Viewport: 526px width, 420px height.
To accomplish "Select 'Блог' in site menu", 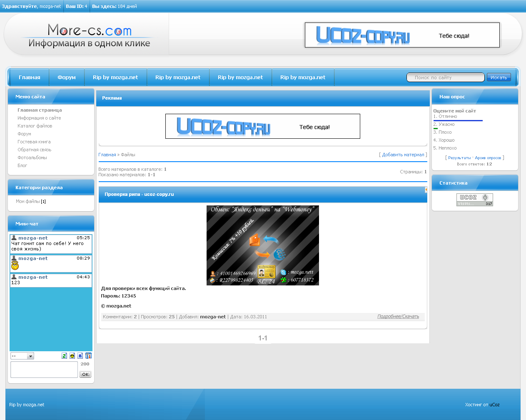I will point(22,165).
